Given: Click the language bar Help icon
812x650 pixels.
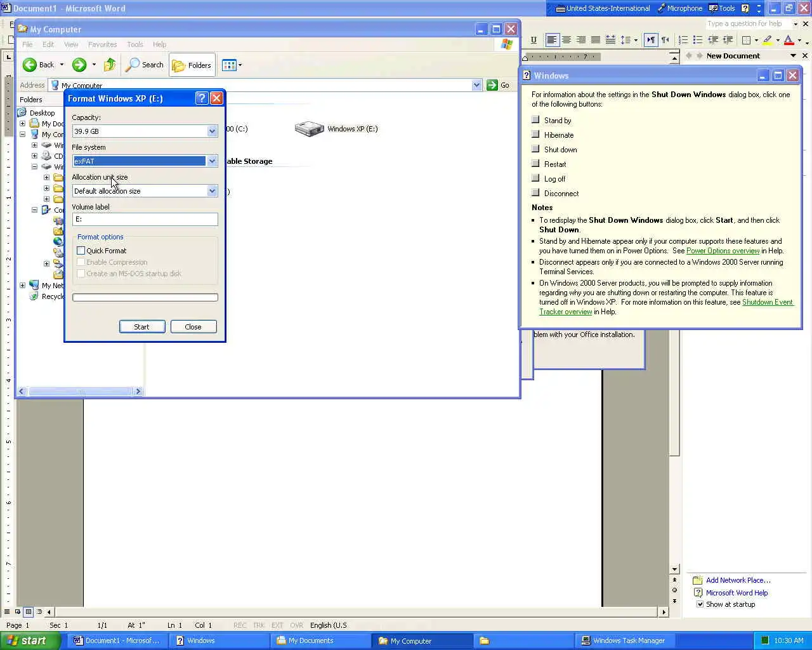Looking at the screenshot, I should click(x=745, y=8).
